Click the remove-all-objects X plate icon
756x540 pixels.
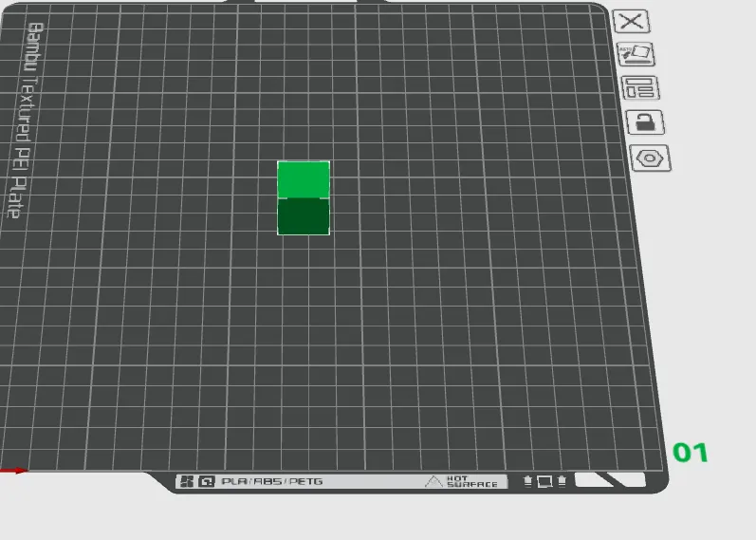pos(631,21)
